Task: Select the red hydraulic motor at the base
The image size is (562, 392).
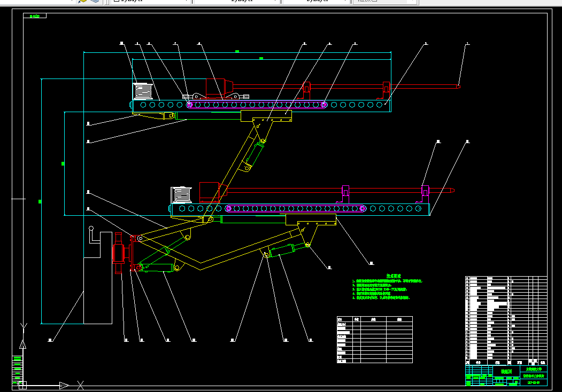Action: 119,253
